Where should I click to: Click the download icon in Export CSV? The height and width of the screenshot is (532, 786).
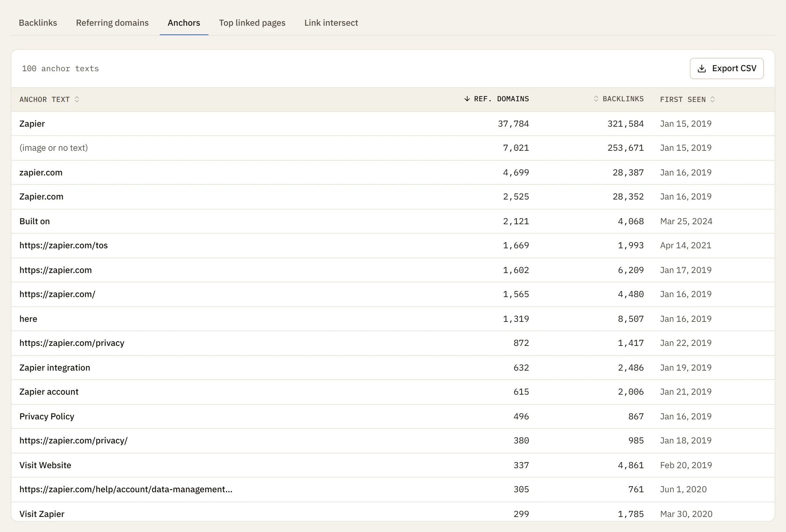point(702,69)
